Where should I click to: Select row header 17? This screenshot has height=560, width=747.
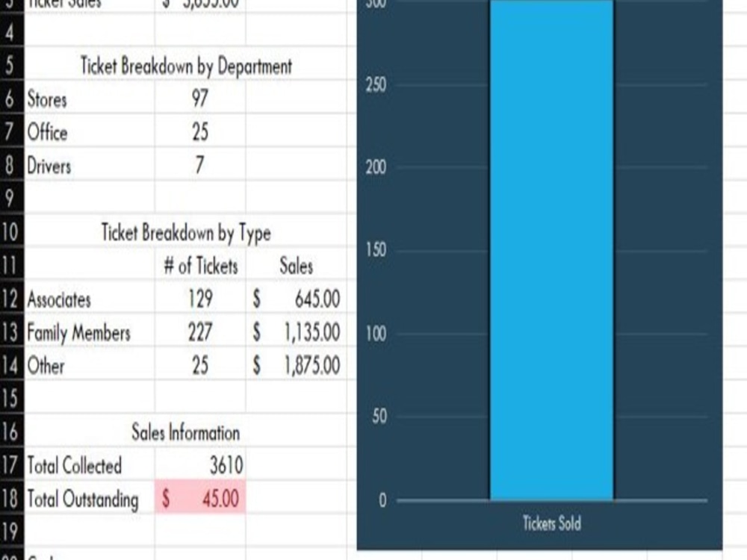(11, 465)
